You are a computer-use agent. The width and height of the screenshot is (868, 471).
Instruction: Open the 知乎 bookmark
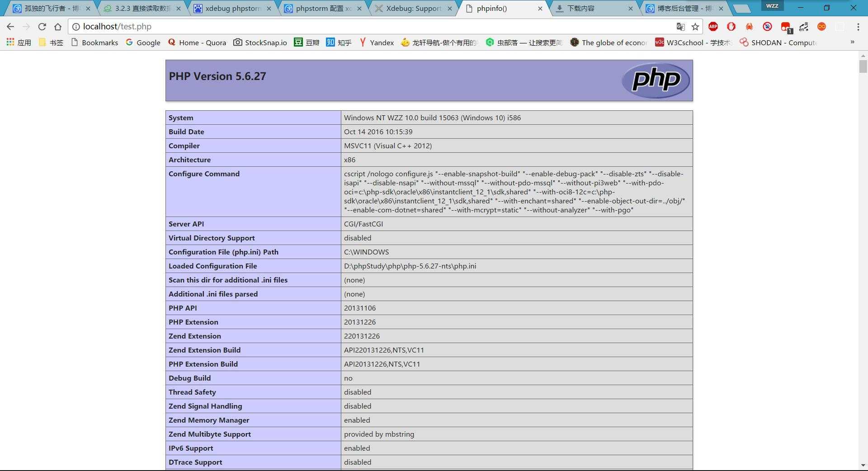(x=339, y=42)
